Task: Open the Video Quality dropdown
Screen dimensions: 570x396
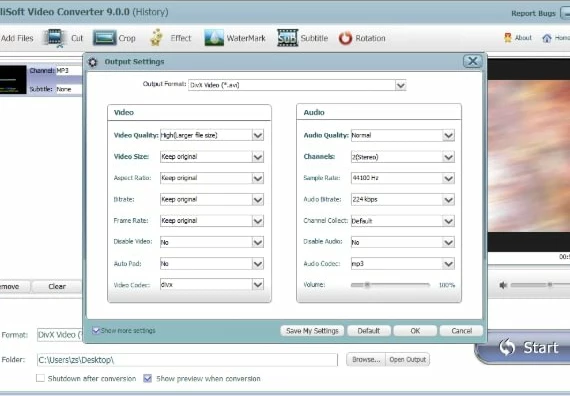Action: tap(258, 135)
